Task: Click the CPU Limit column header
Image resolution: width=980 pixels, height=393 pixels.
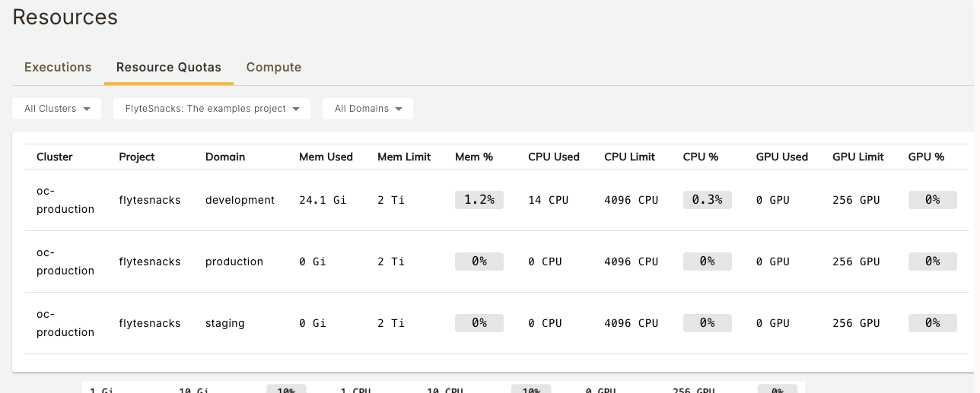Action: 630,157
